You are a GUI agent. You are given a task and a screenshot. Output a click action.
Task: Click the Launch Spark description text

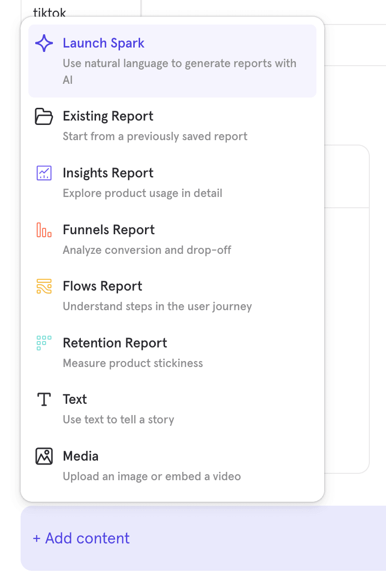pyautogui.click(x=180, y=71)
